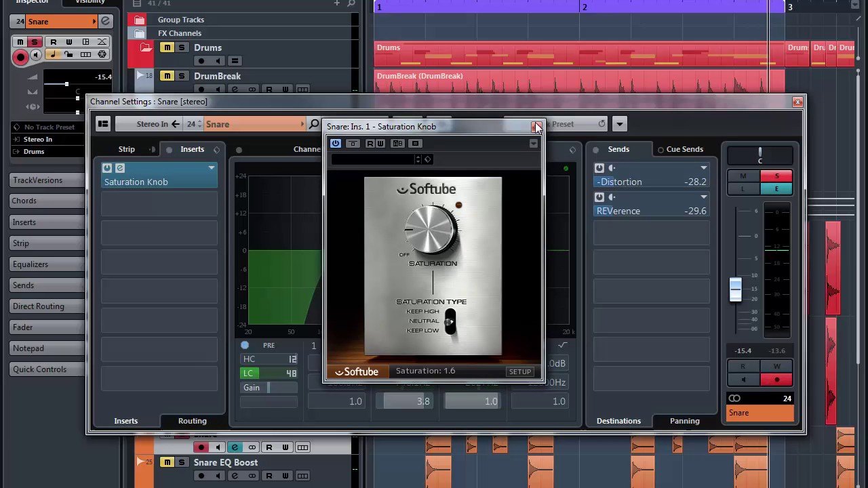Image resolution: width=868 pixels, height=488 pixels.
Task: Toggle record enable in channel fader section
Action: tap(776, 380)
